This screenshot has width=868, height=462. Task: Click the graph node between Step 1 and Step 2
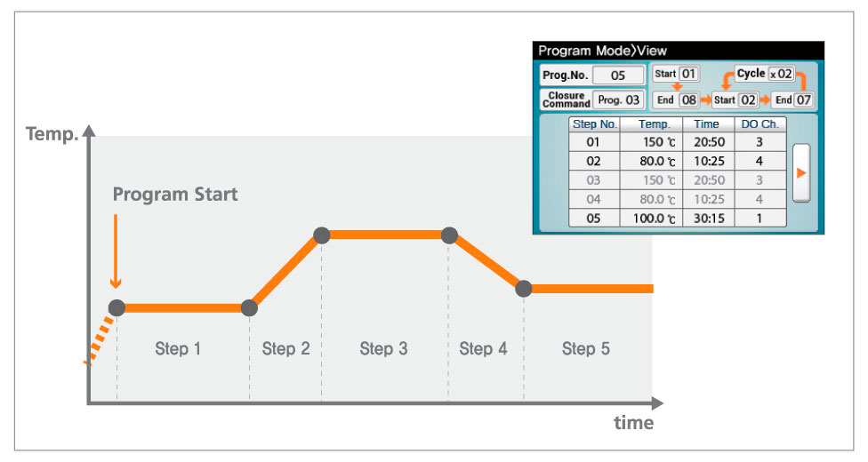249,307
